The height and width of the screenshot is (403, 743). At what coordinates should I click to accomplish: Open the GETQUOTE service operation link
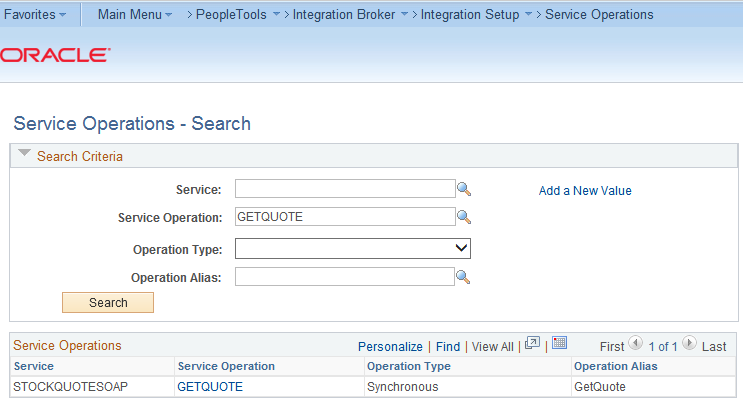tap(209, 386)
